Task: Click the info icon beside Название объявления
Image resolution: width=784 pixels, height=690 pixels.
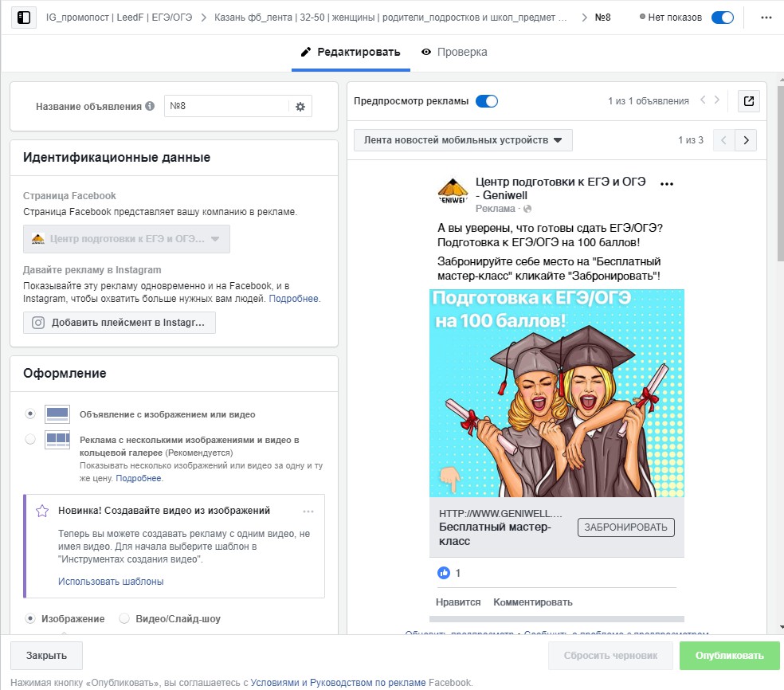Action: click(x=150, y=106)
